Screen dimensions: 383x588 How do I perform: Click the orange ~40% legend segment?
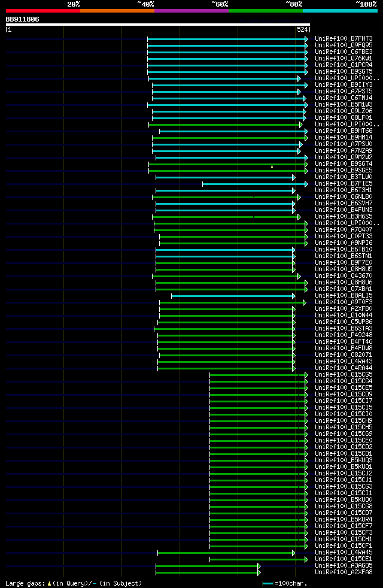pos(117,11)
